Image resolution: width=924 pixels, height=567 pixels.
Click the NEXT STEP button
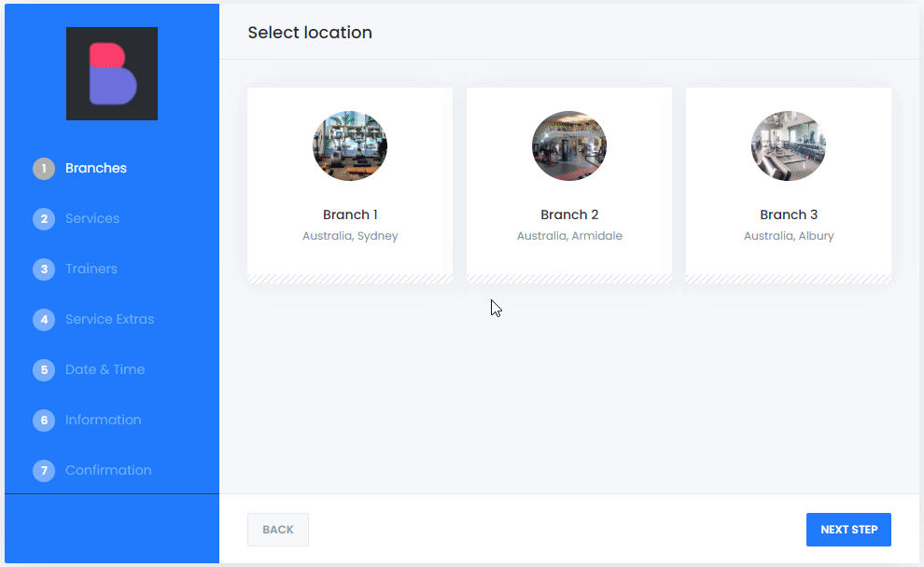click(848, 529)
